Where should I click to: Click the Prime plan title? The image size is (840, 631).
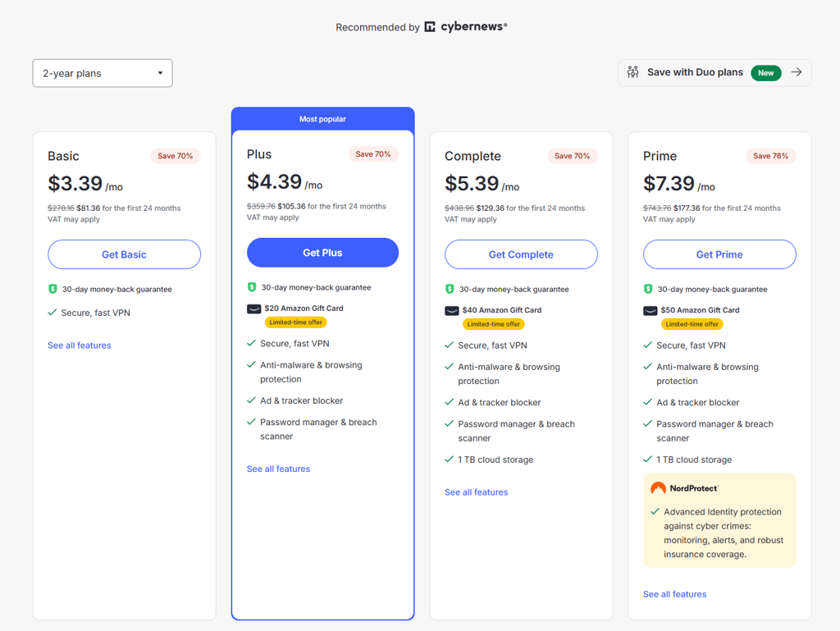click(x=660, y=156)
